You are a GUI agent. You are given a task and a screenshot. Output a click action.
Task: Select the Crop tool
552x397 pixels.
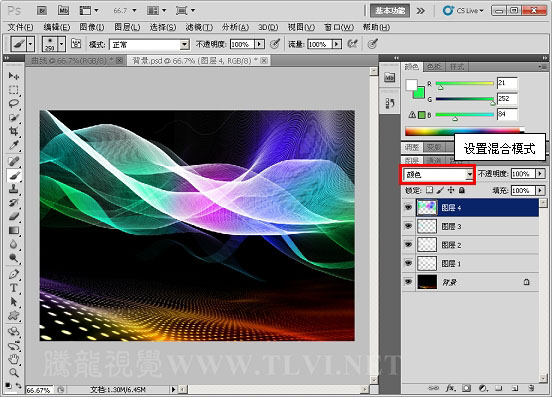pyautogui.click(x=14, y=131)
